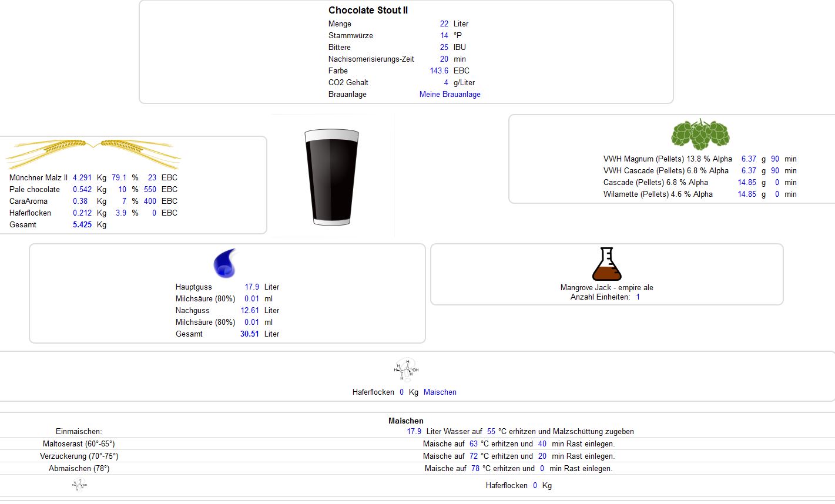
Task: Edit the Maltoserast temperature 63
Action: (x=474, y=443)
